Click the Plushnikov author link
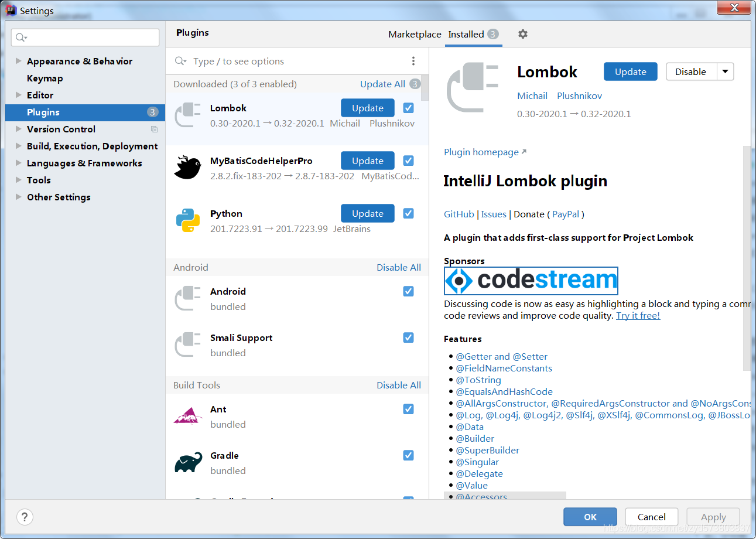Viewport: 756px width, 539px height. pyautogui.click(x=579, y=95)
